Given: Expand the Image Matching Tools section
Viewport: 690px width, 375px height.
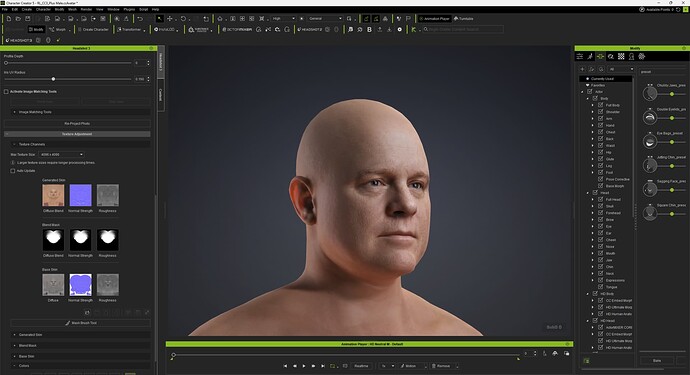Looking at the screenshot, I should point(80,112).
